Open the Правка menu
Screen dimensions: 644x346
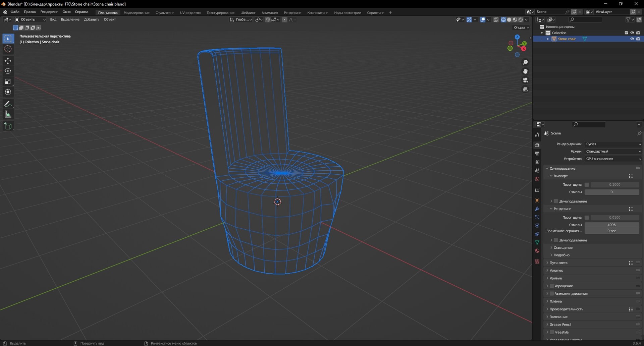click(x=30, y=12)
